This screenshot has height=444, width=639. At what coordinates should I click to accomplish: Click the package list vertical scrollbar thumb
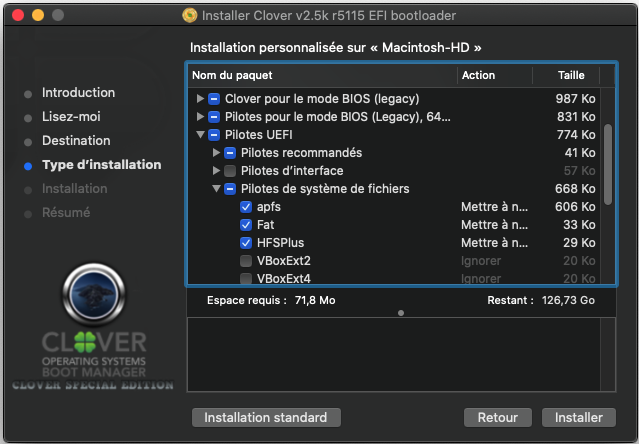[x=608, y=165]
